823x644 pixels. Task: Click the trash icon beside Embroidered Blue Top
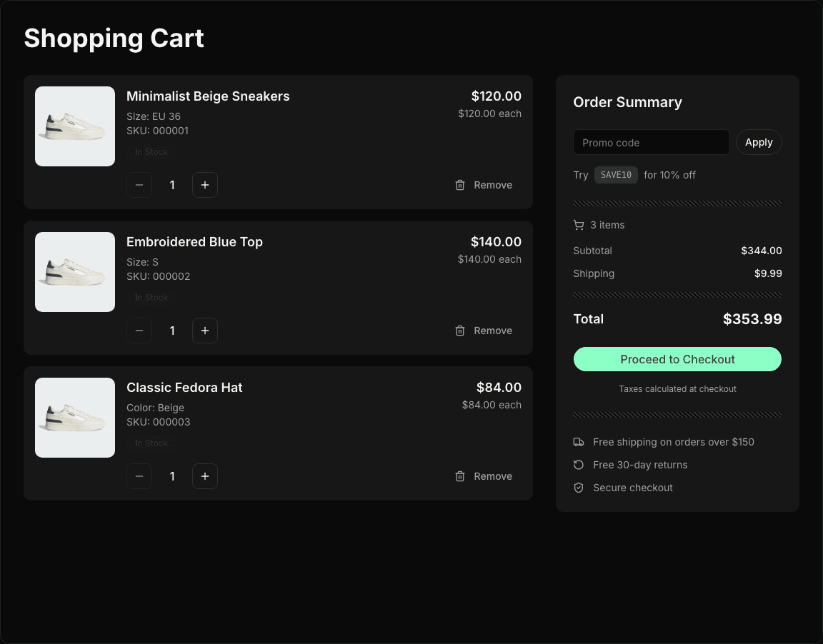click(460, 331)
